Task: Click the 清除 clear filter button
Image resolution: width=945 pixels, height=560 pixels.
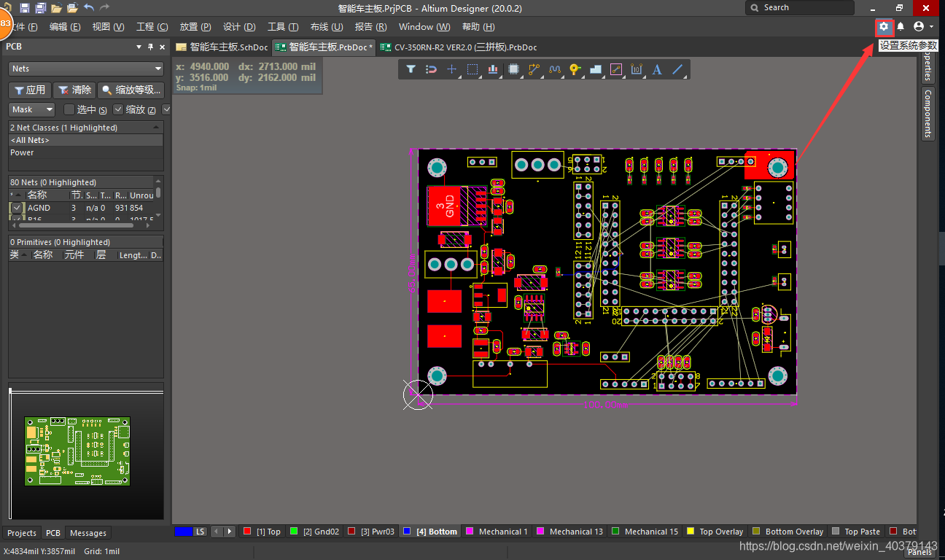Action: click(74, 90)
